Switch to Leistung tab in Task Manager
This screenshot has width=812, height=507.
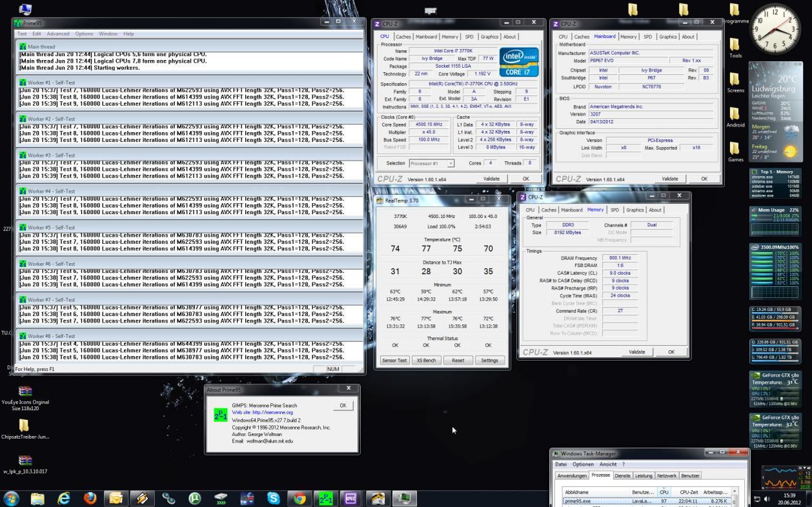[644, 475]
